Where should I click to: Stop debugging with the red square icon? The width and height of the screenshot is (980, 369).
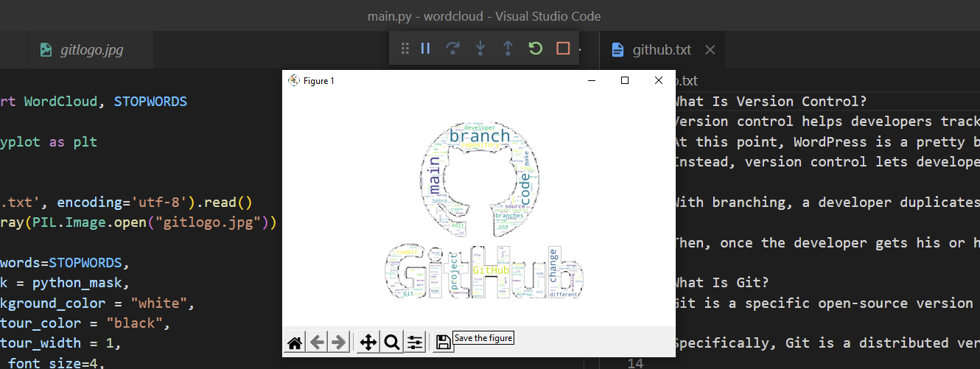coord(563,49)
